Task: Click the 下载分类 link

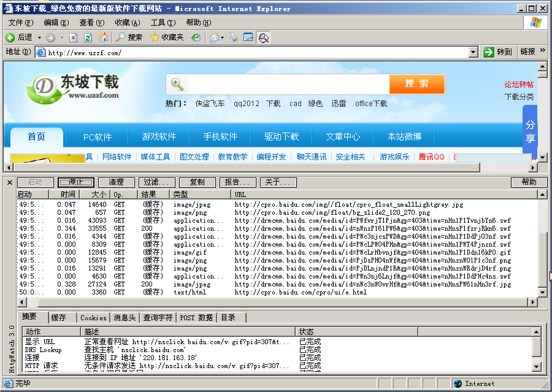Action: (519, 97)
